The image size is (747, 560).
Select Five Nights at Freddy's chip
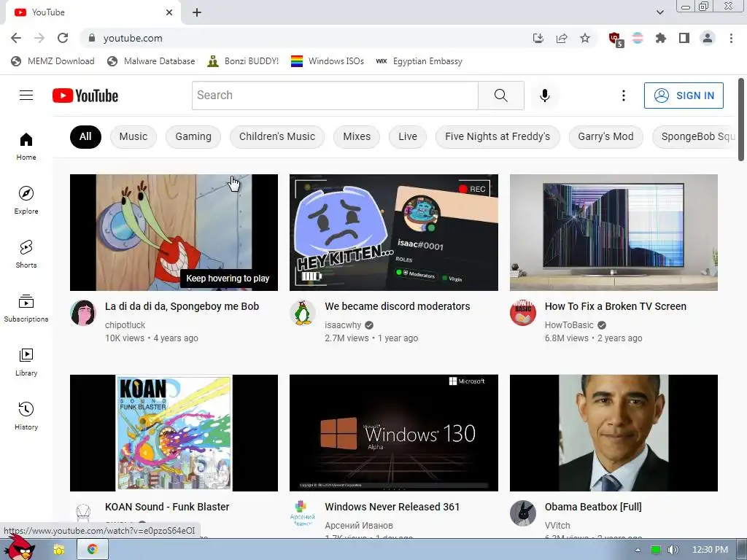[x=498, y=136]
